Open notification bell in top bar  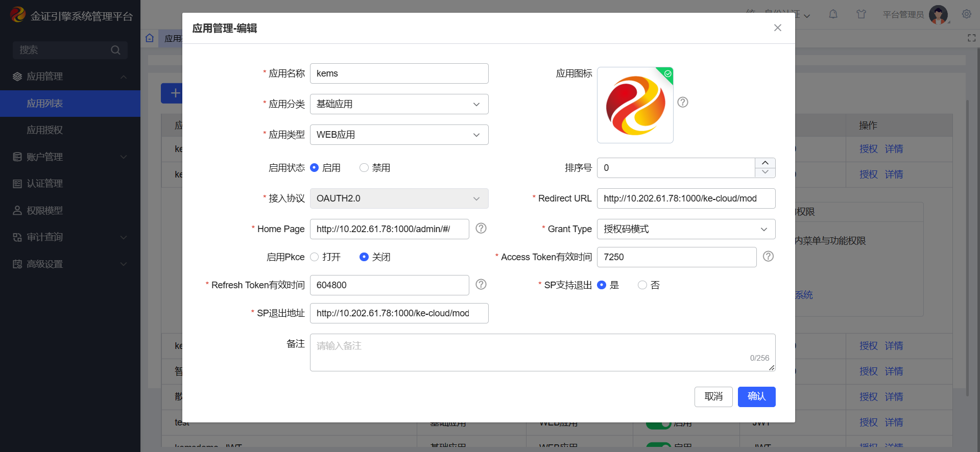pos(833,14)
